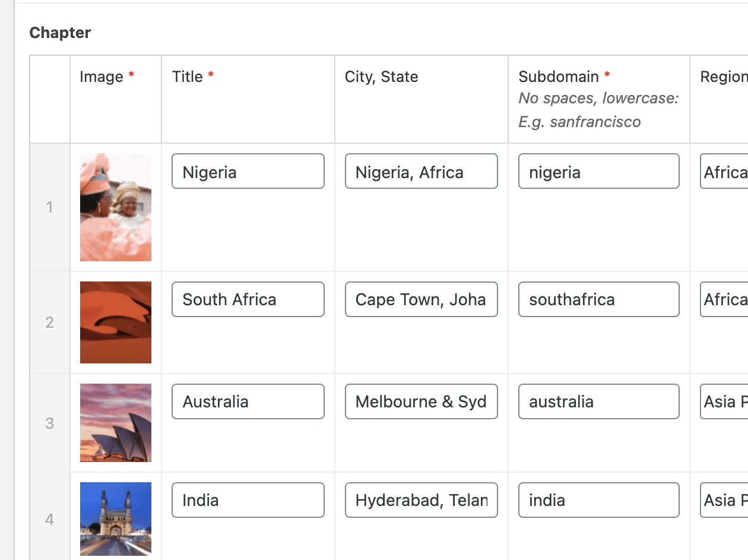Click the subdomain field containing southafrica
The height and width of the screenshot is (560, 748).
(598, 299)
